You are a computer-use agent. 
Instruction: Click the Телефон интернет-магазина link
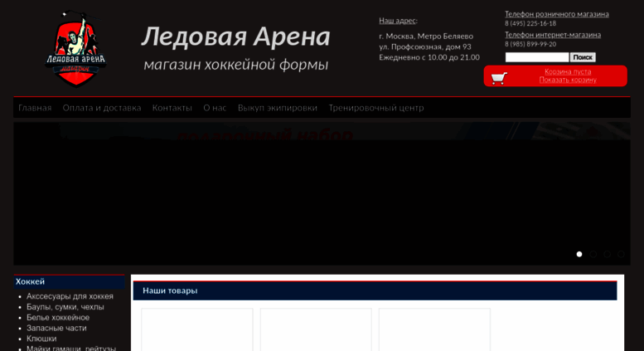(553, 35)
